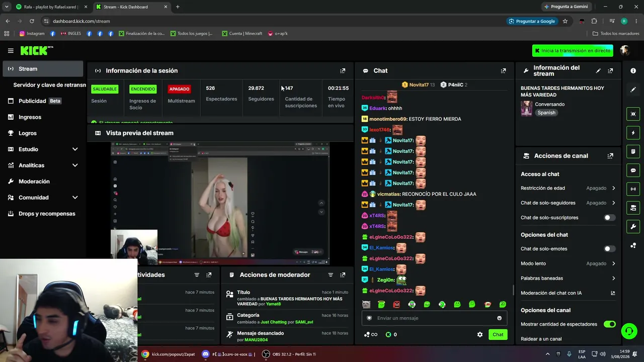Edit stream info with the pencil icon in the panel header
The width and height of the screenshot is (644, 362).
[598, 71]
